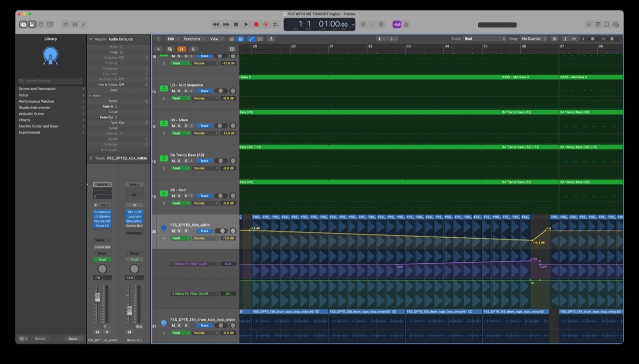Toggle the Metronome click button
639x364 pixels.
click(x=406, y=24)
